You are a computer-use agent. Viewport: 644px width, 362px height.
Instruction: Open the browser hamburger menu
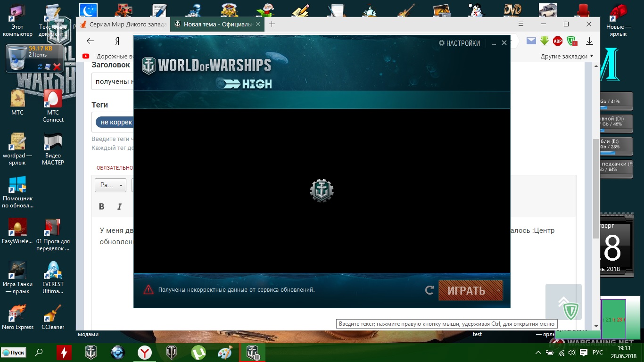[x=520, y=24]
